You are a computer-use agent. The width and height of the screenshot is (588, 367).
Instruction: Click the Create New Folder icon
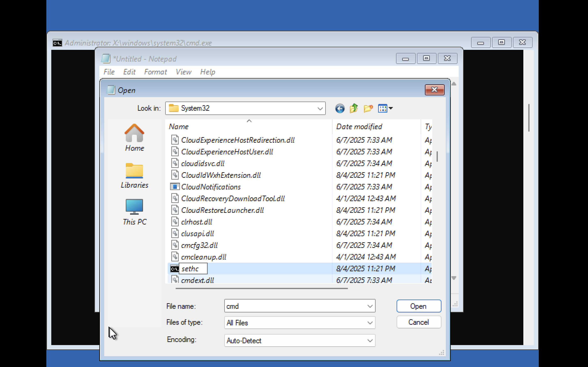pyautogui.click(x=368, y=108)
